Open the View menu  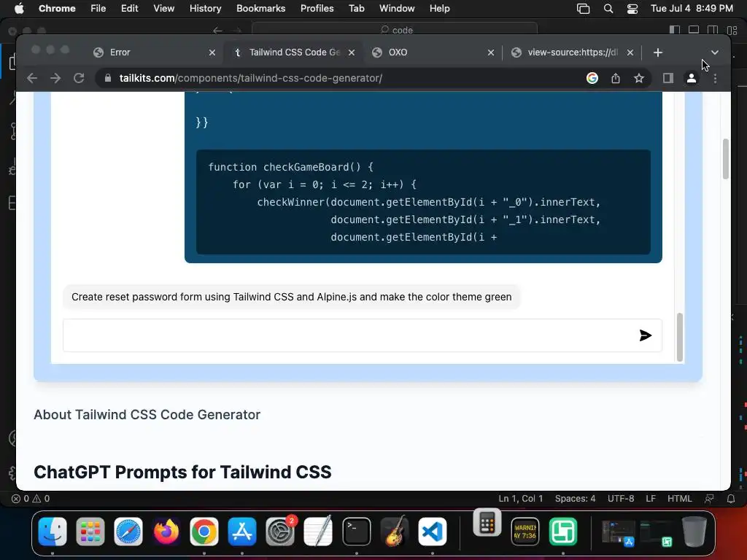[163, 9]
